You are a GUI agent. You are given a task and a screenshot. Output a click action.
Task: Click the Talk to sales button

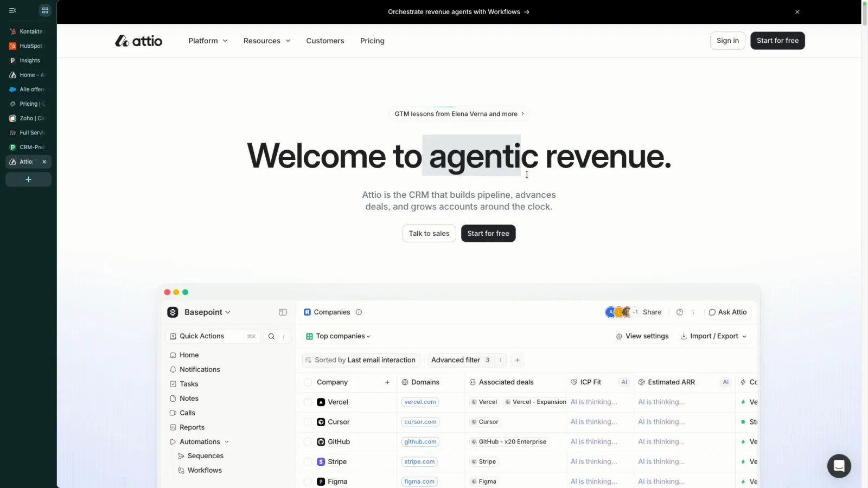coord(429,234)
